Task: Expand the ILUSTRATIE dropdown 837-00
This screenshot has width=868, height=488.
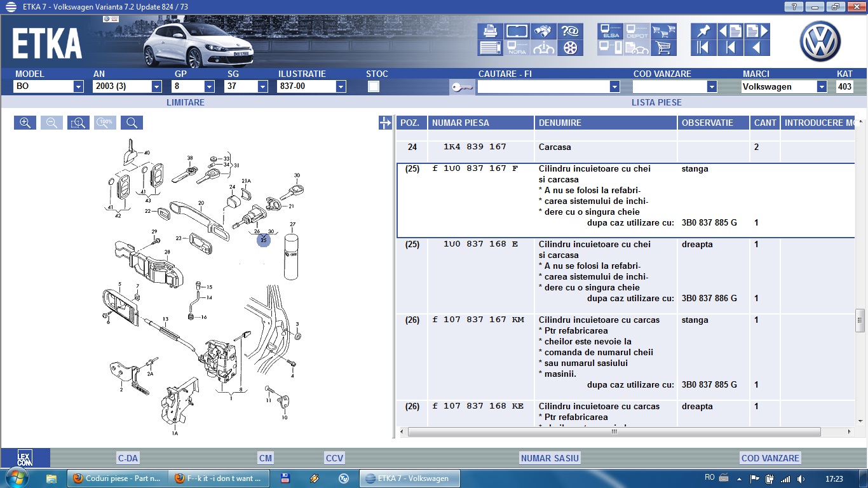Action: [341, 86]
